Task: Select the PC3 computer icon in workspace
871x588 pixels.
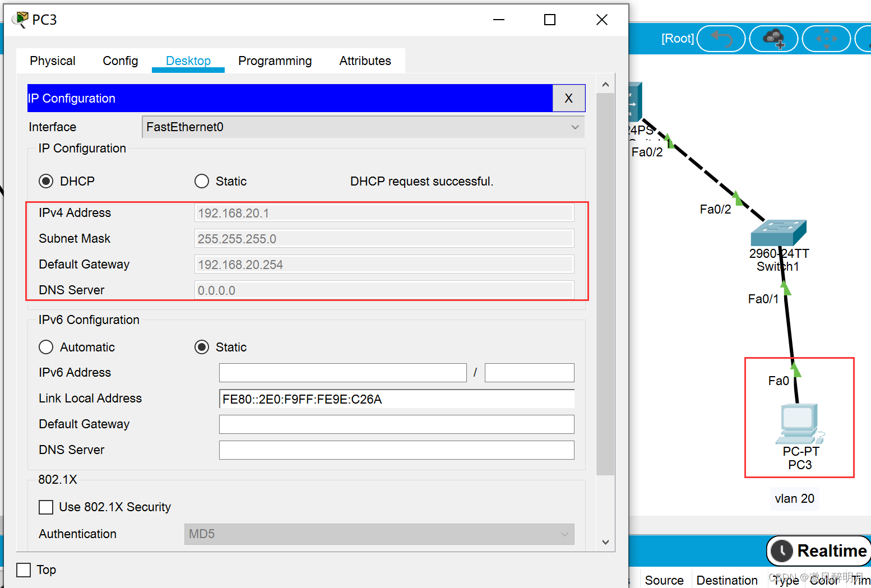Action: point(800,424)
